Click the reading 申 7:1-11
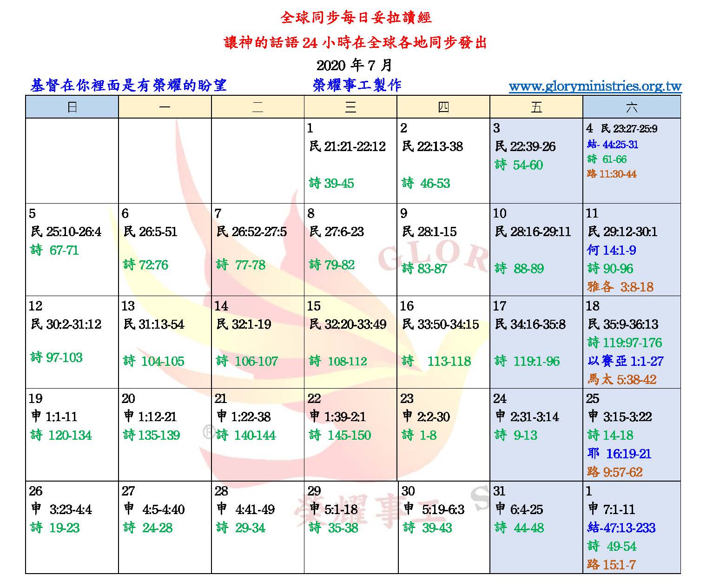Screen dimensions: 713x588 click(x=611, y=509)
